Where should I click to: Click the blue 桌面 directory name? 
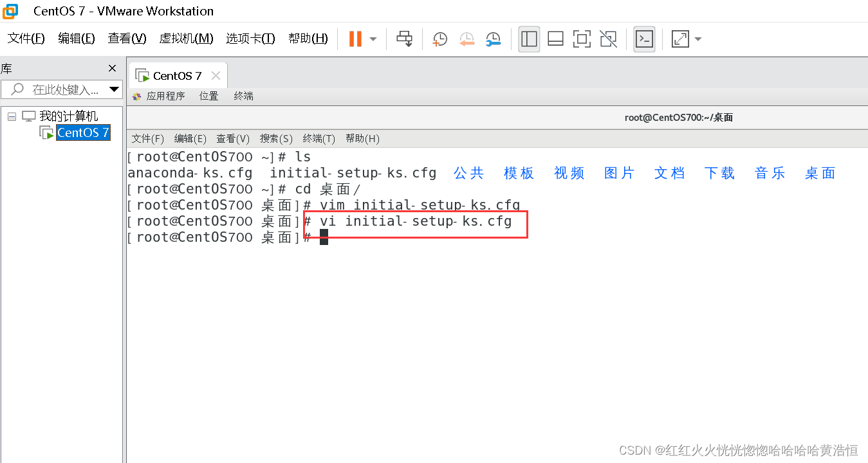(820, 173)
